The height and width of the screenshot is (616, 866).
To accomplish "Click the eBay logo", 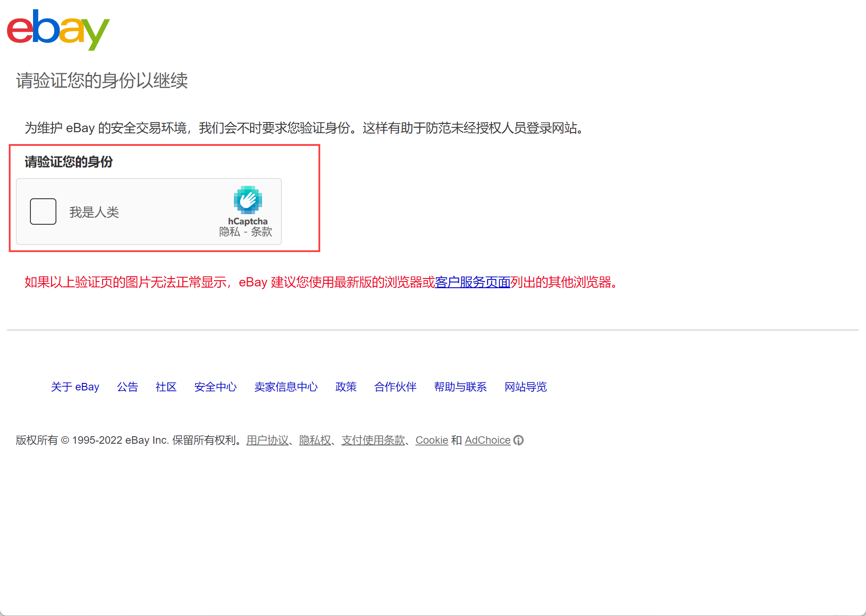I will pyautogui.click(x=58, y=29).
